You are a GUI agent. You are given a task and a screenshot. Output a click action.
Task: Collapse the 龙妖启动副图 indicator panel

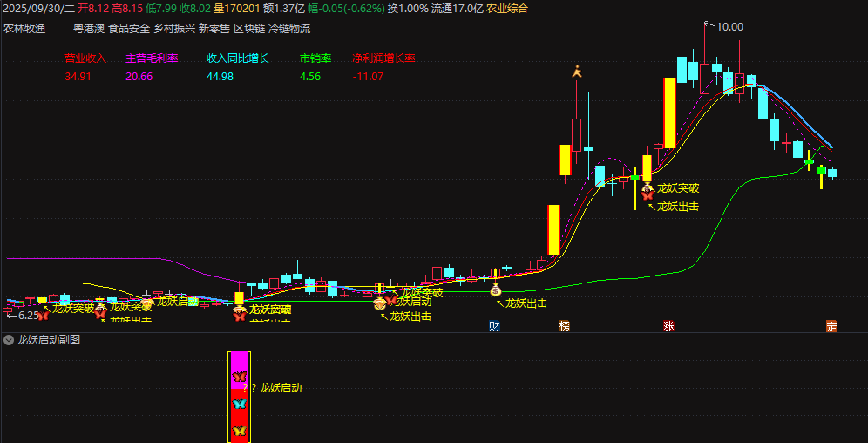tap(9, 340)
